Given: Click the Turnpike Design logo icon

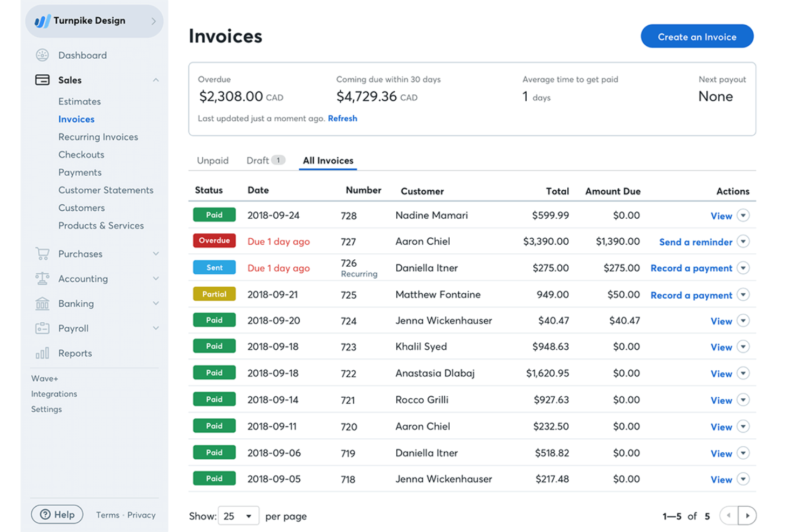Looking at the screenshot, I should click(x=43, y=20).
